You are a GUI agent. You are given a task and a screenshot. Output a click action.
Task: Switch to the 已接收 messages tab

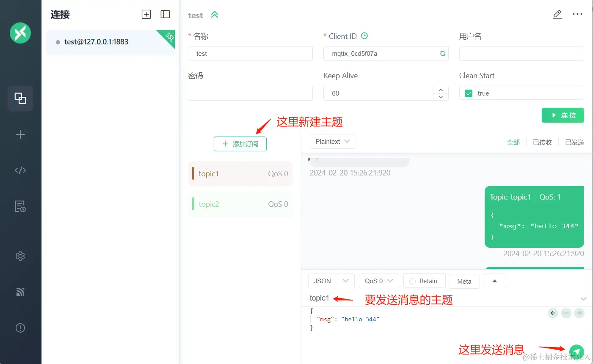click(x=542, y=142)
